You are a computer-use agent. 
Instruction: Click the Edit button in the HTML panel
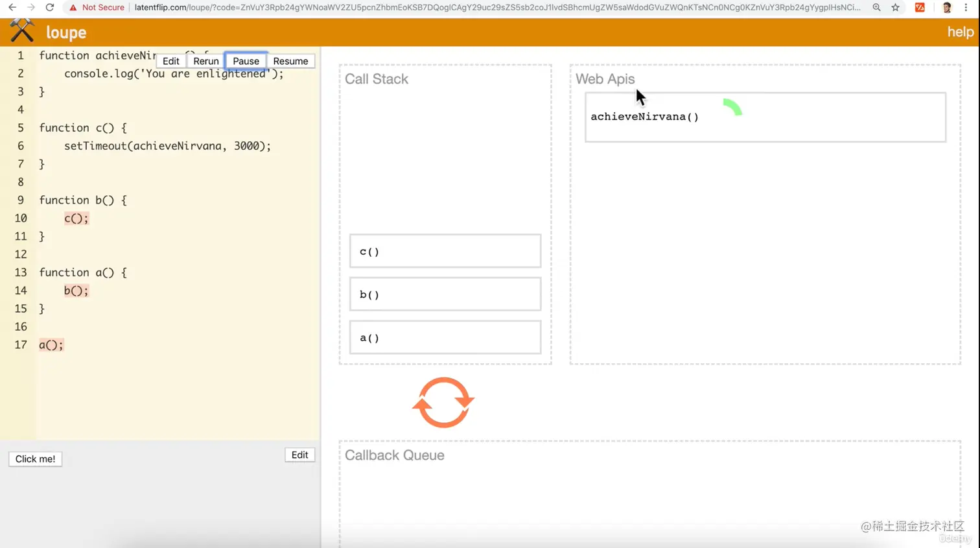click(x=299, y=455)
